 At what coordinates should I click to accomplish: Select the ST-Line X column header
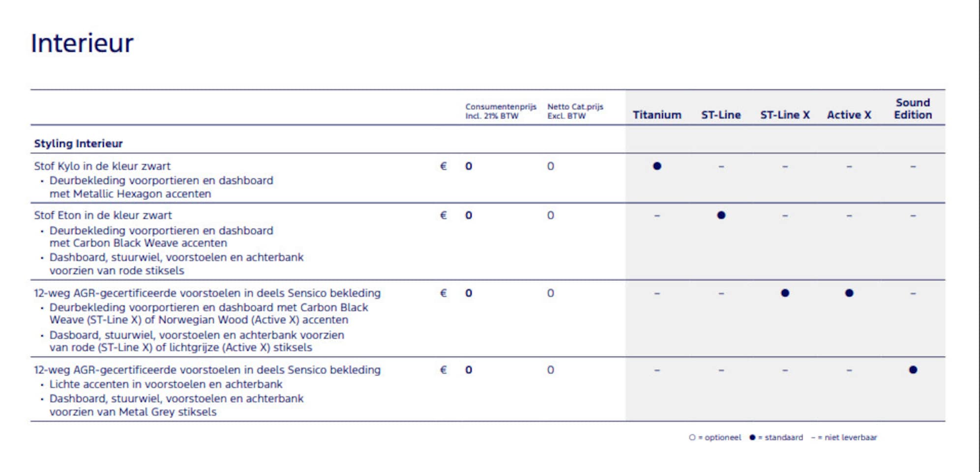pyautogui.click(x=785, y=115)
